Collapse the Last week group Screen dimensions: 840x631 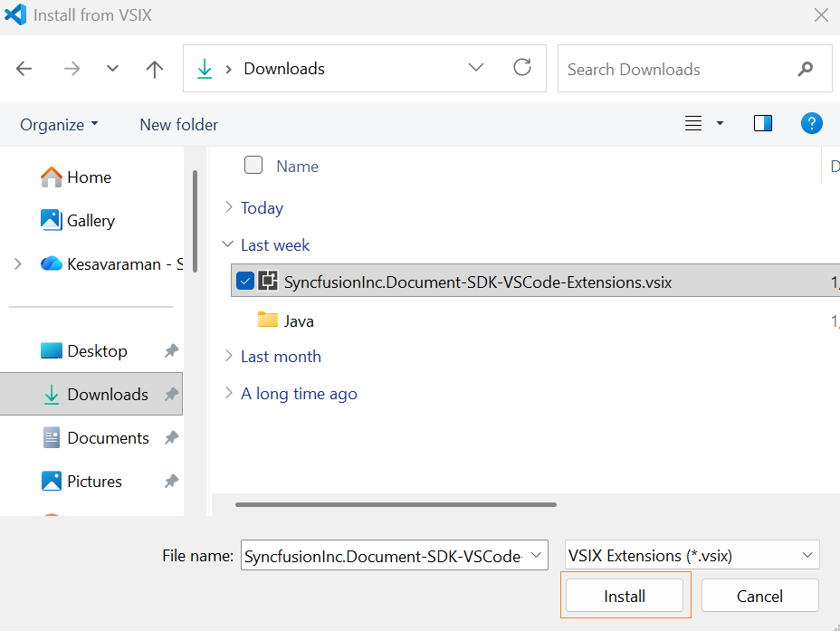[x=228, y=244]
